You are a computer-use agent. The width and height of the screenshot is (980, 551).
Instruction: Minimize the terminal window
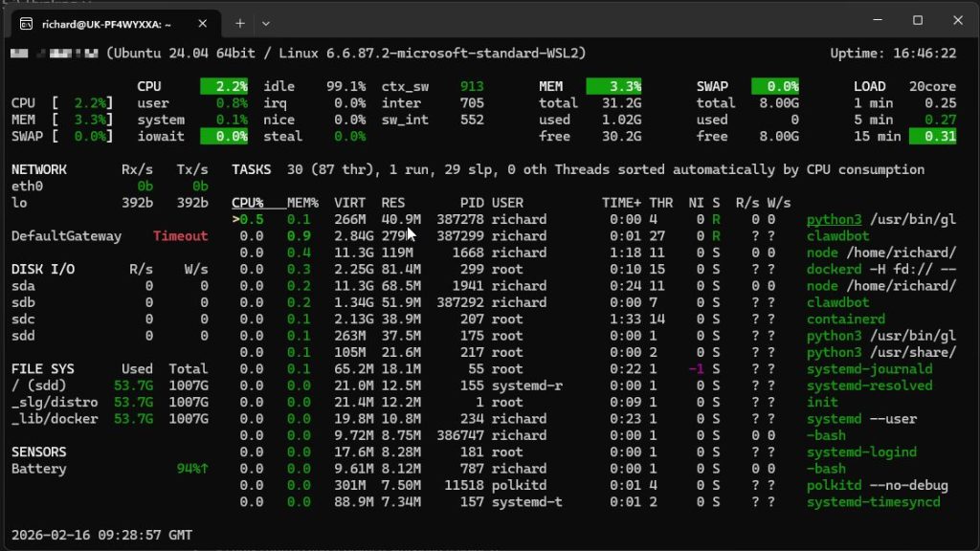tap(873, 21)
